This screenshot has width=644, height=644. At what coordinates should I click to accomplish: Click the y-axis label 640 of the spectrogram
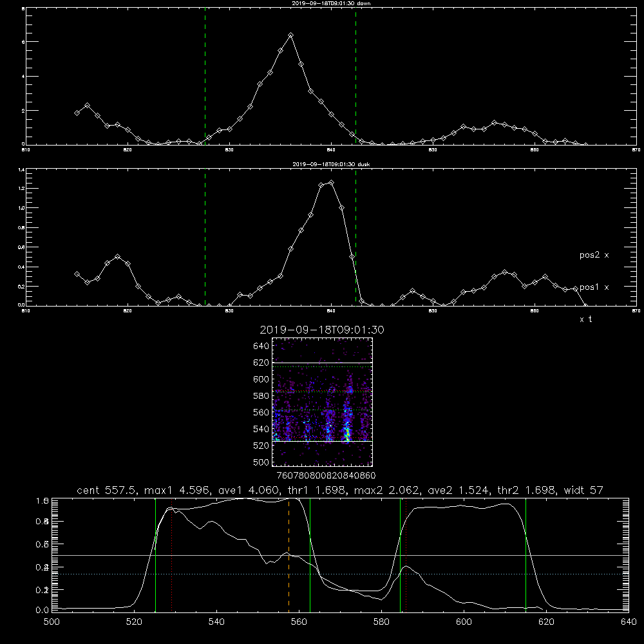click(x=261, y=346)
